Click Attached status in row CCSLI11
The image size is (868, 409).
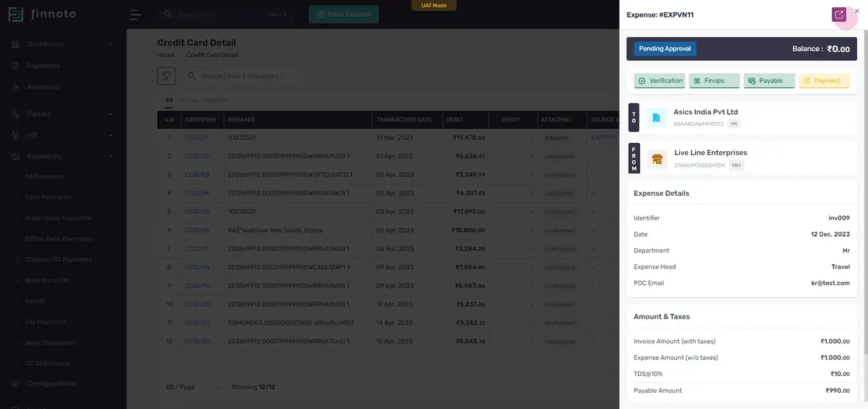click(x=556, y=138)
